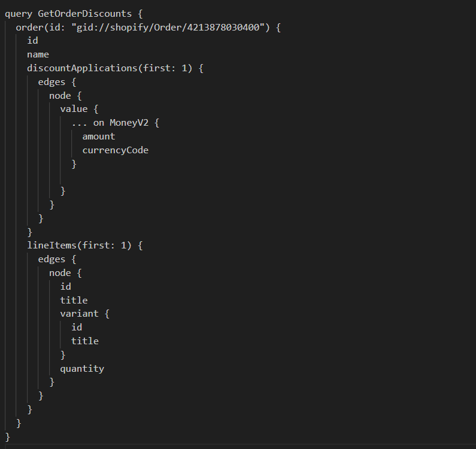Click the value field
The width and height of the screenshot is (476, 449).
74,109
